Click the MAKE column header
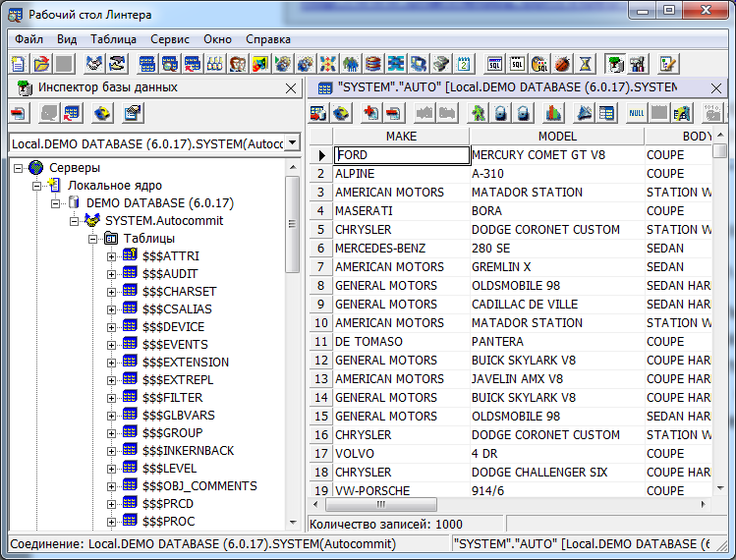The width and height of the screenshot is (736, 560). 401,136
